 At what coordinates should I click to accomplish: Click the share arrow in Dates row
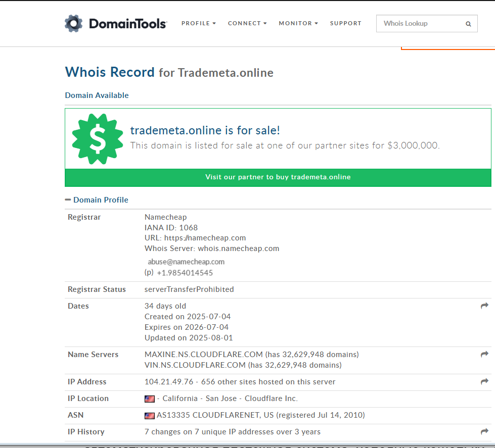pos(484,306)
